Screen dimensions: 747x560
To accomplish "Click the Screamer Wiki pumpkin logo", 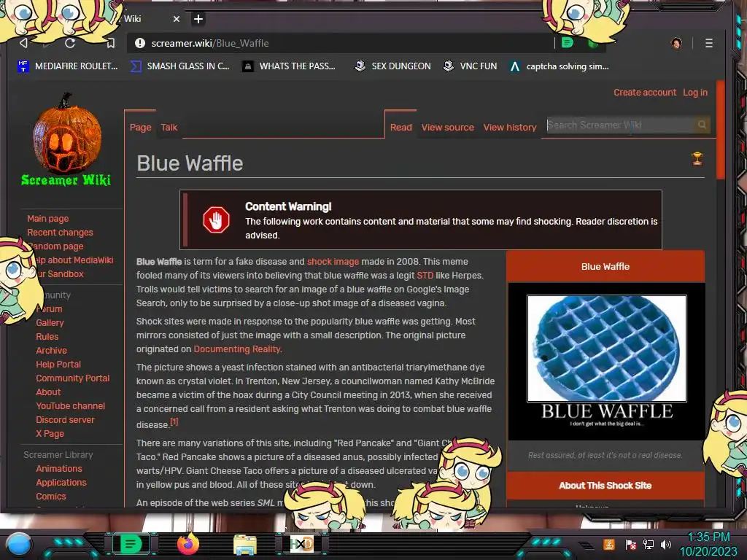I will (66, 139).
